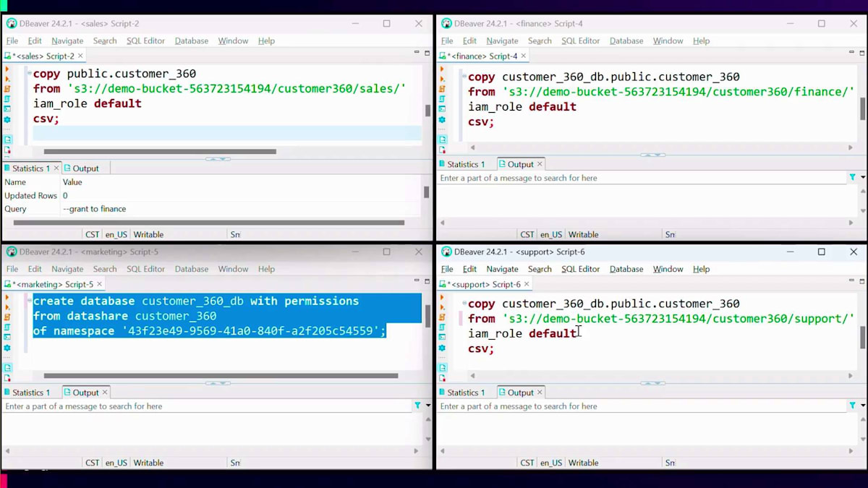Run the SQL statement in the marketing window
The height and width of the screenshot is (488, 868).
point(7,298)
